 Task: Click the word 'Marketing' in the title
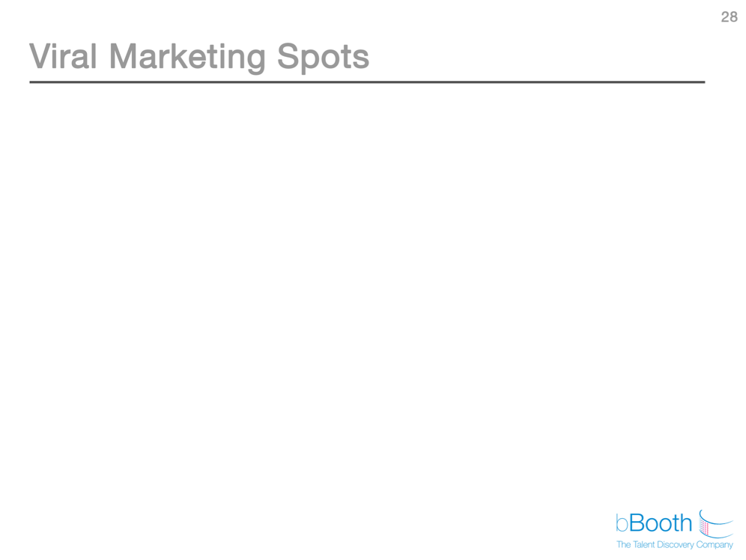[x=187, y=57]
